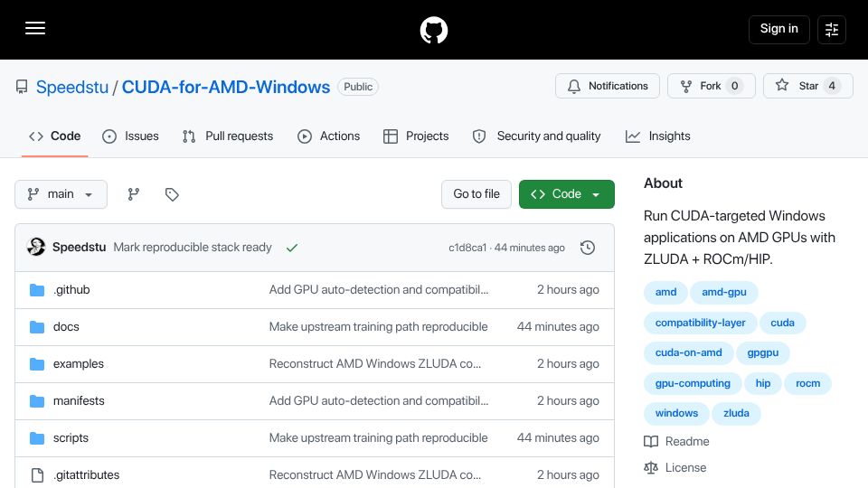The height and width of the screenshot is (488, 868).
Task: Expand the green Code dropdown
Action: [566, 194]
